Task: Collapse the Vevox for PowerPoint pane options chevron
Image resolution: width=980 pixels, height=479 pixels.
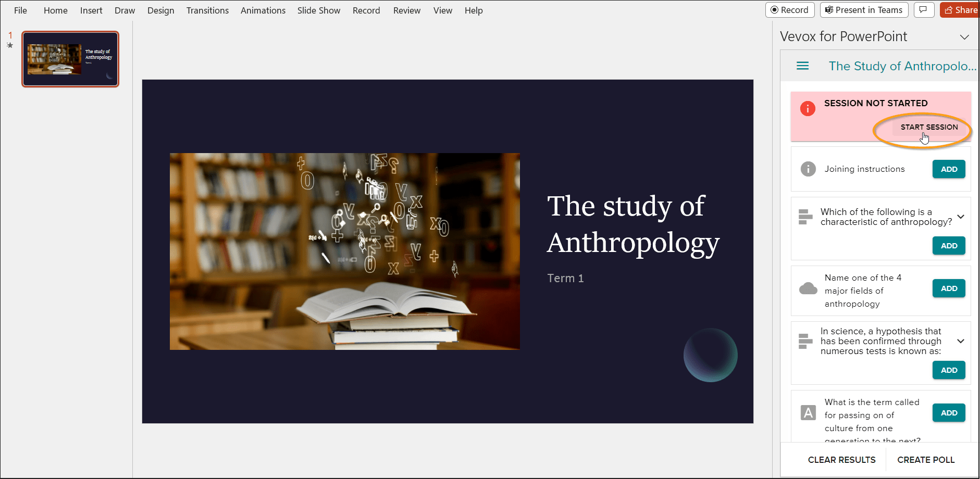Action: coord(964,37)
